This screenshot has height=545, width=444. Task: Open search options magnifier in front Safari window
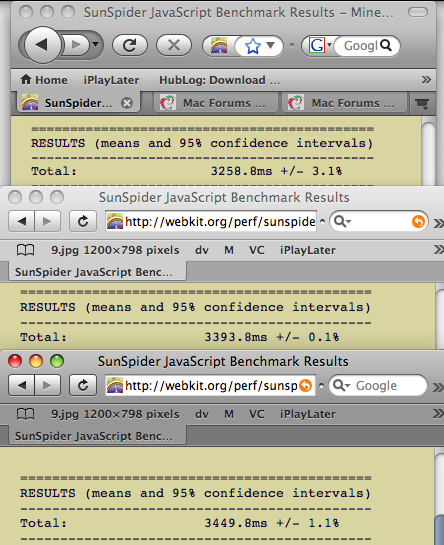(x=342, y=385)
